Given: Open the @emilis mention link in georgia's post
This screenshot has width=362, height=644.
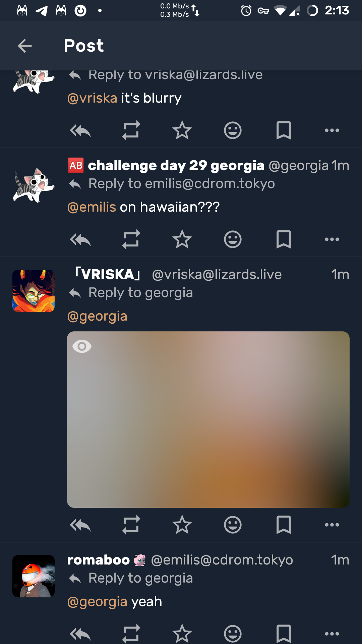Looking at the screenshot, I should click(92, 207).
